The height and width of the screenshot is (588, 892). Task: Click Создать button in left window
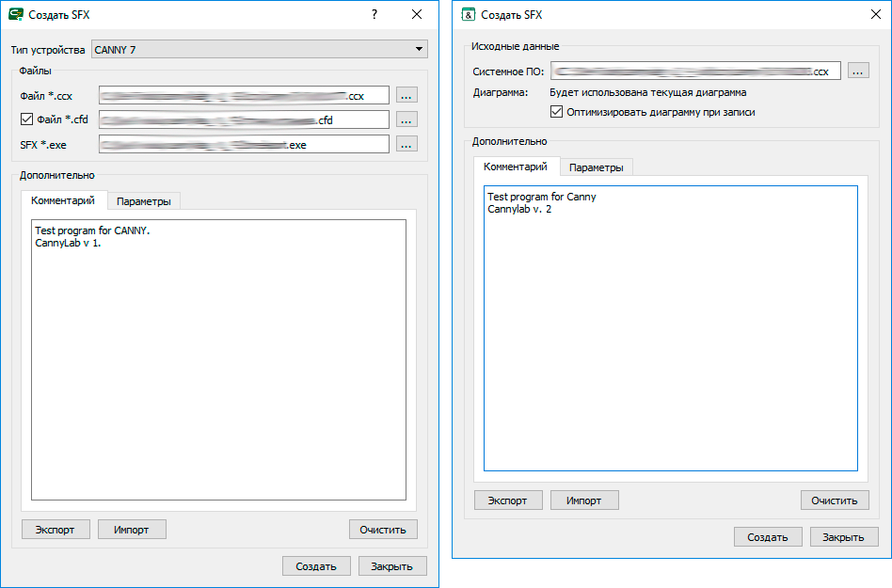pos(316,565)
